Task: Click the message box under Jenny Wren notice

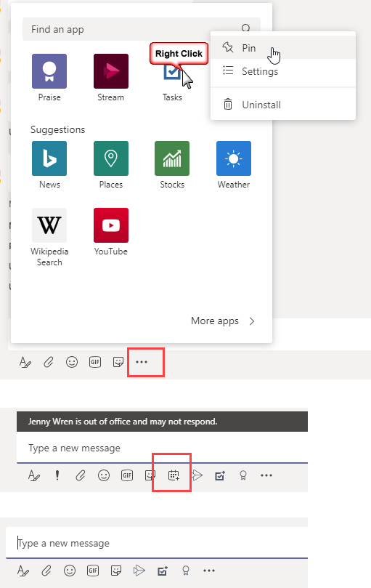Action: [x=162, y=448]
